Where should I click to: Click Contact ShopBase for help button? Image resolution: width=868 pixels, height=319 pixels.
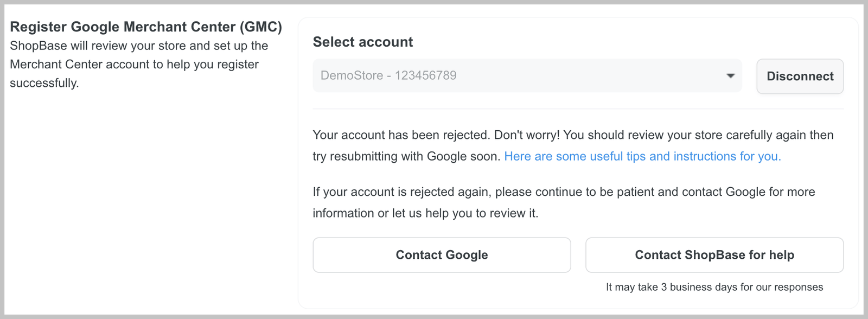[714, 255]
